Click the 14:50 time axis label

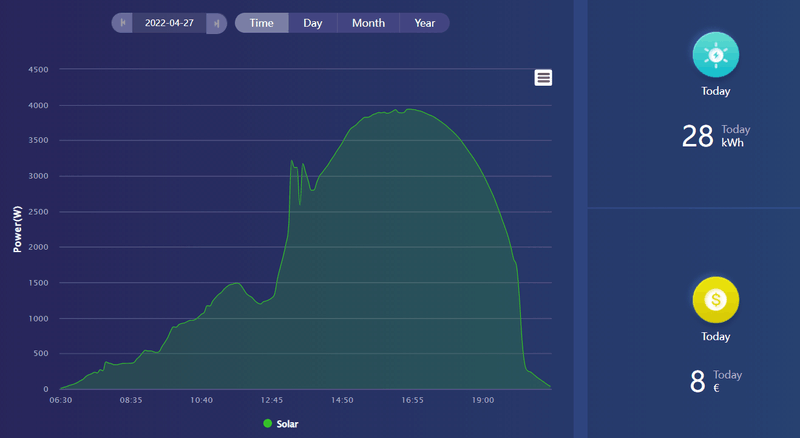[x=342, y=400]
